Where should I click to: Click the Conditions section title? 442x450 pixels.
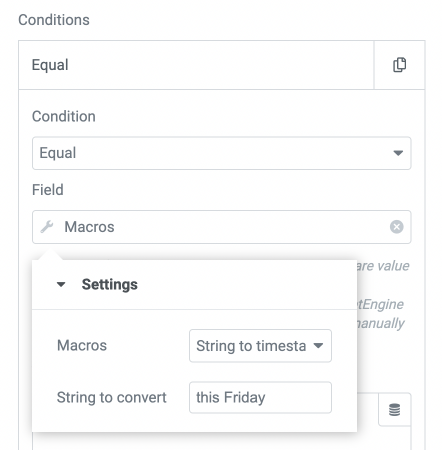point(54,20)
